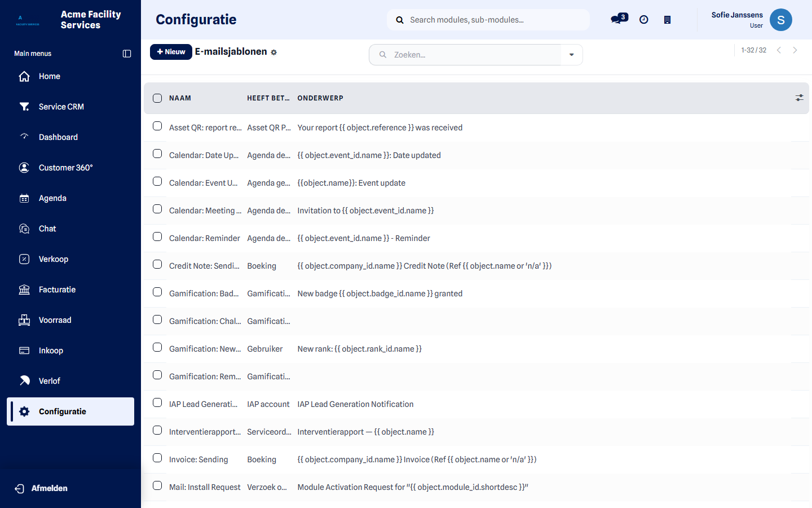Open the Gamification: New rank template row
Image resolution: width=812 pixels, height=508 pixels.
(x=476, y=349)
